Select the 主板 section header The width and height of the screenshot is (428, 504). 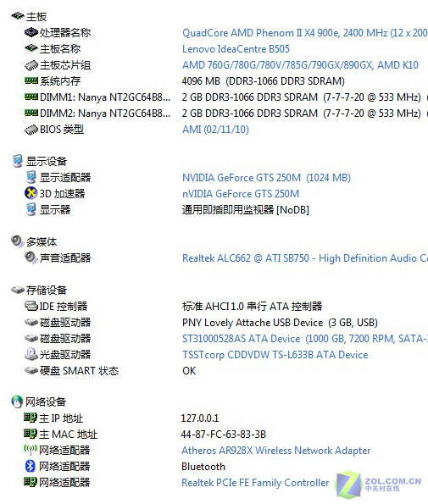[x=36, y=16]
